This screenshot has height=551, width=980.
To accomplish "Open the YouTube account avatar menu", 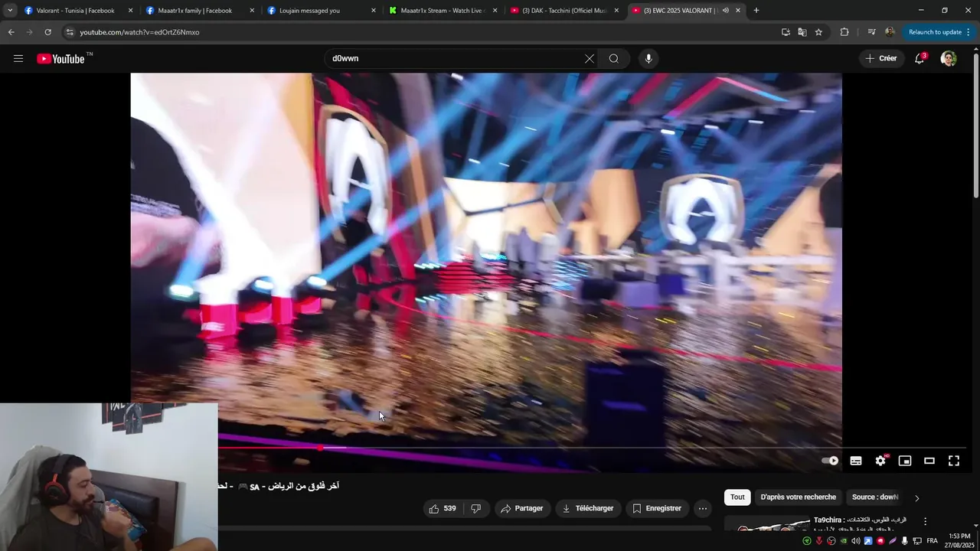I will 949,59.
